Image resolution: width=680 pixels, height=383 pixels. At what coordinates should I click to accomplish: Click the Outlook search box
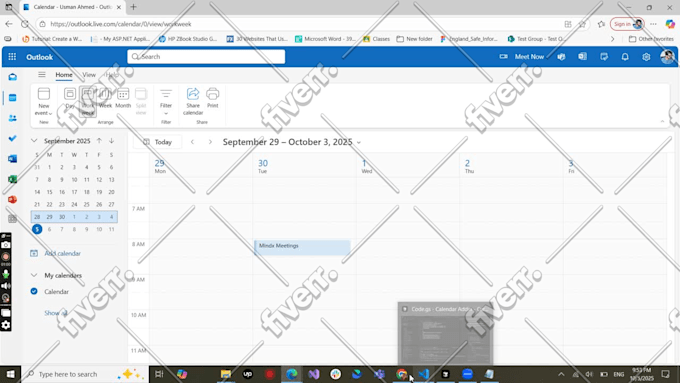click(206, 57)
